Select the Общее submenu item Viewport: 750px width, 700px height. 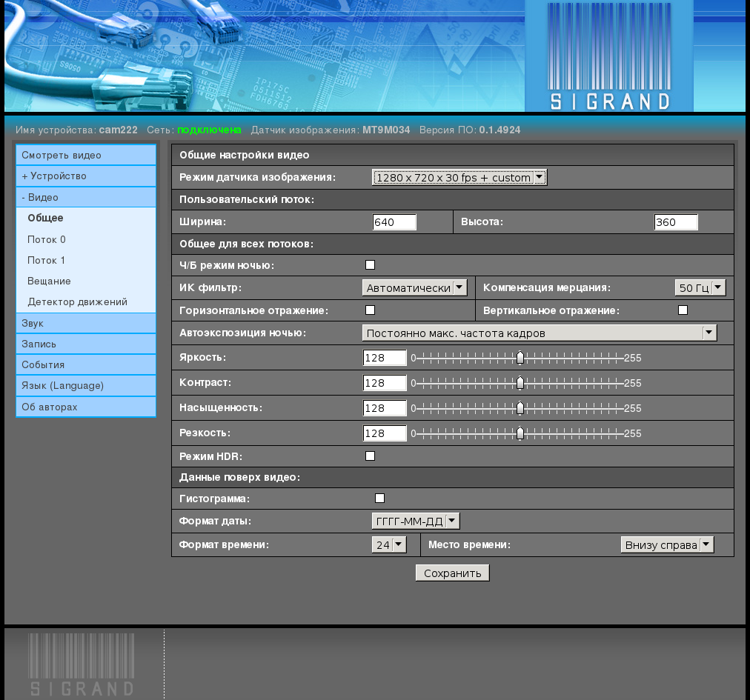click(x=45, y=218)
